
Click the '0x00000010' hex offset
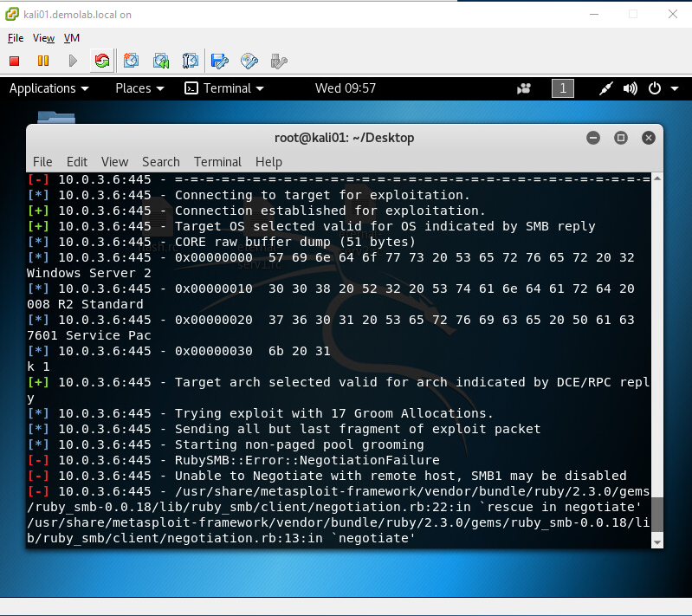214,289
